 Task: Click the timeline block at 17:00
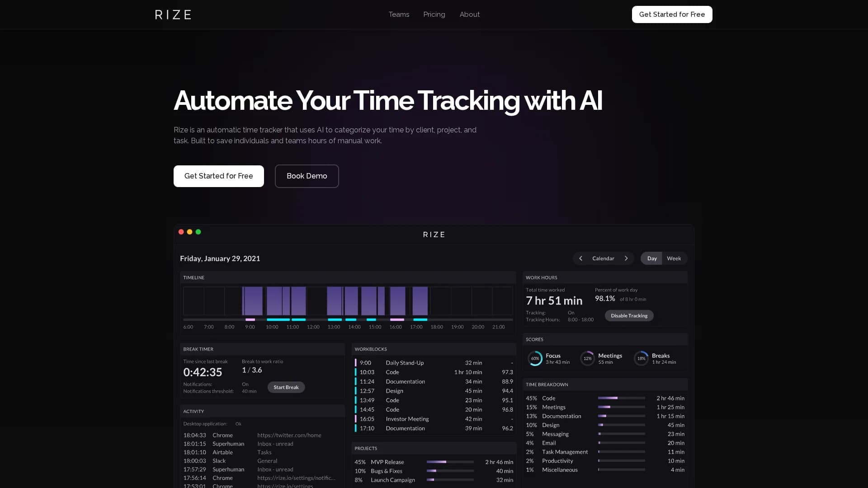click(x=420, y=301)
